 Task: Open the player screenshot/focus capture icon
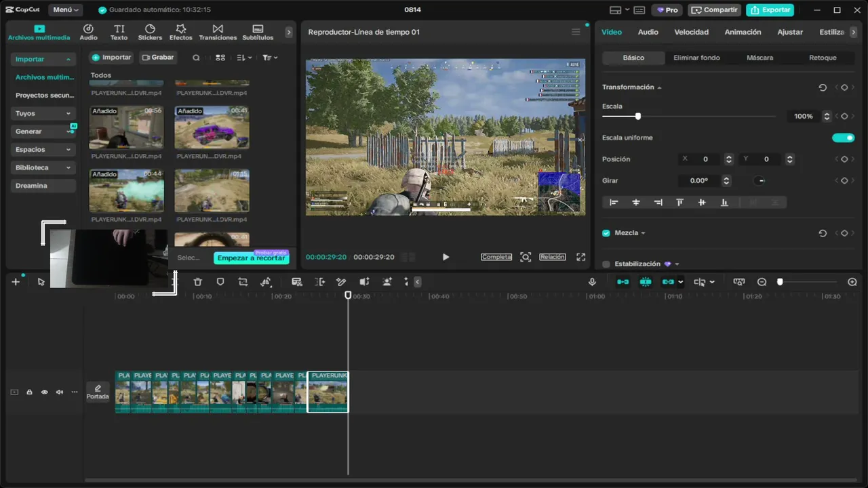pyautogui.click(x=526, y=257)
